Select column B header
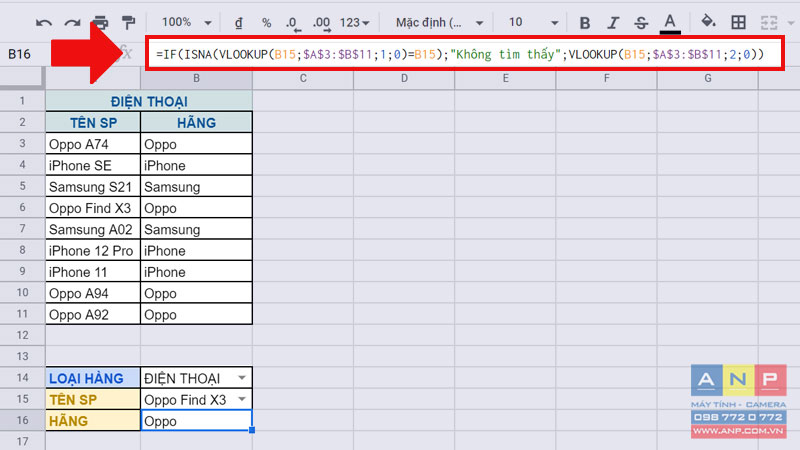Image resolution: width=800 pixels, height=450 pixels. click(196, 79)
